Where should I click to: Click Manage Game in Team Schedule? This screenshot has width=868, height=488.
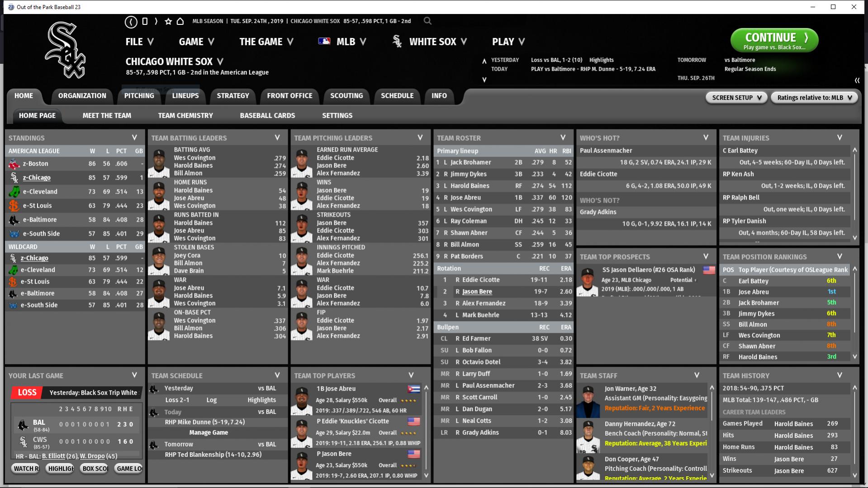click(209, 433)
